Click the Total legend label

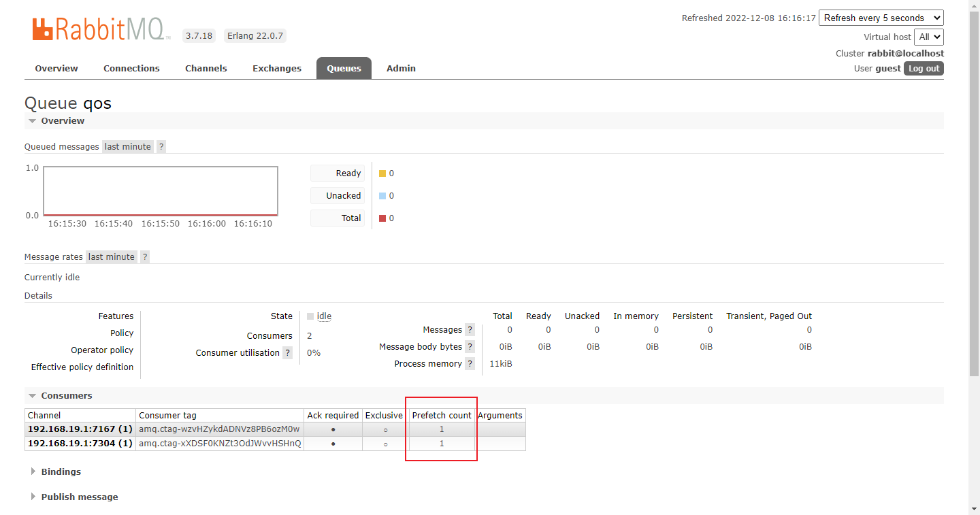338,218
